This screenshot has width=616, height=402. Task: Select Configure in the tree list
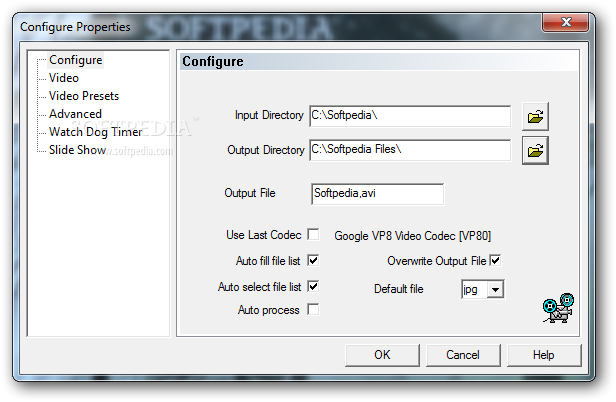pos(75,60)
